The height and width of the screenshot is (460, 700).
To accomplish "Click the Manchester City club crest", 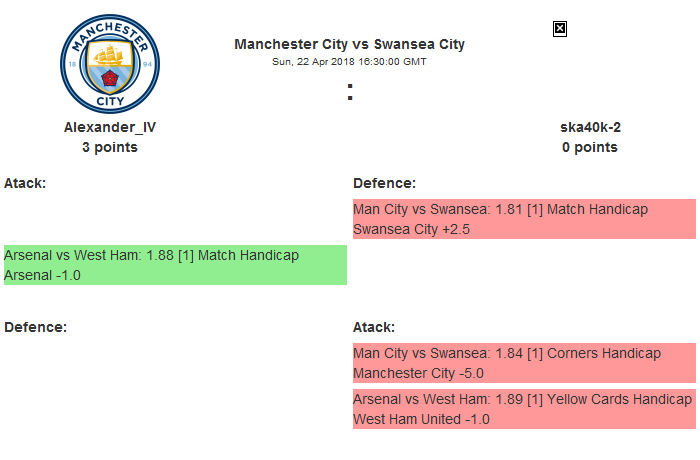I will coord(109,63).
